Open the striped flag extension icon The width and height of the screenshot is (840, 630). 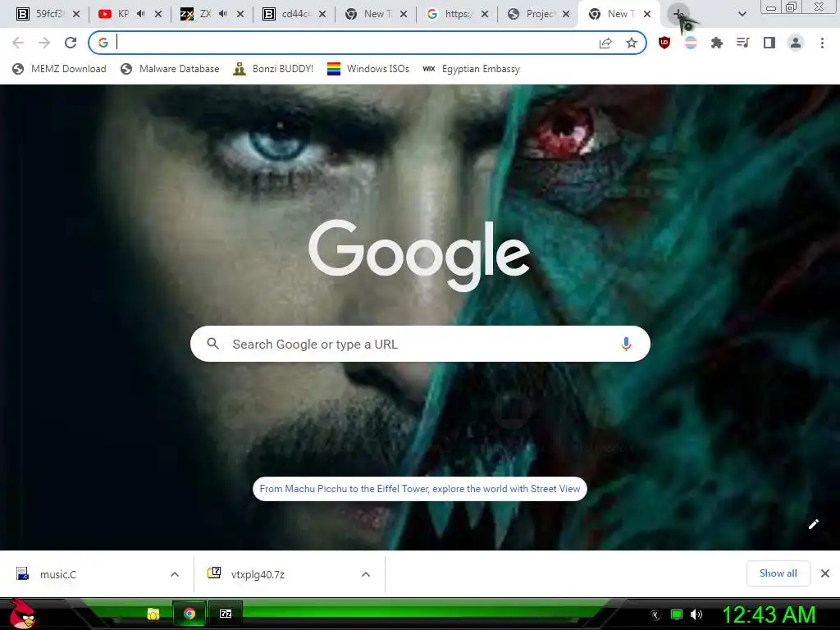coord(691,43)
